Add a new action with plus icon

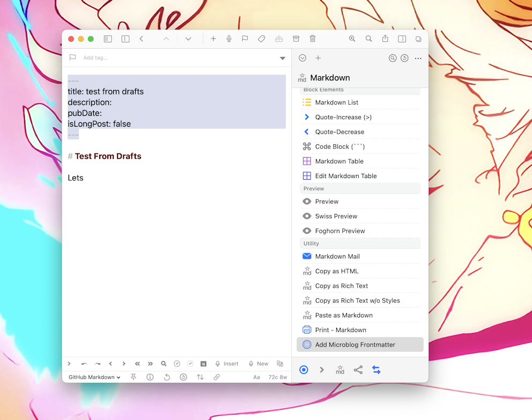coord(318,58)
